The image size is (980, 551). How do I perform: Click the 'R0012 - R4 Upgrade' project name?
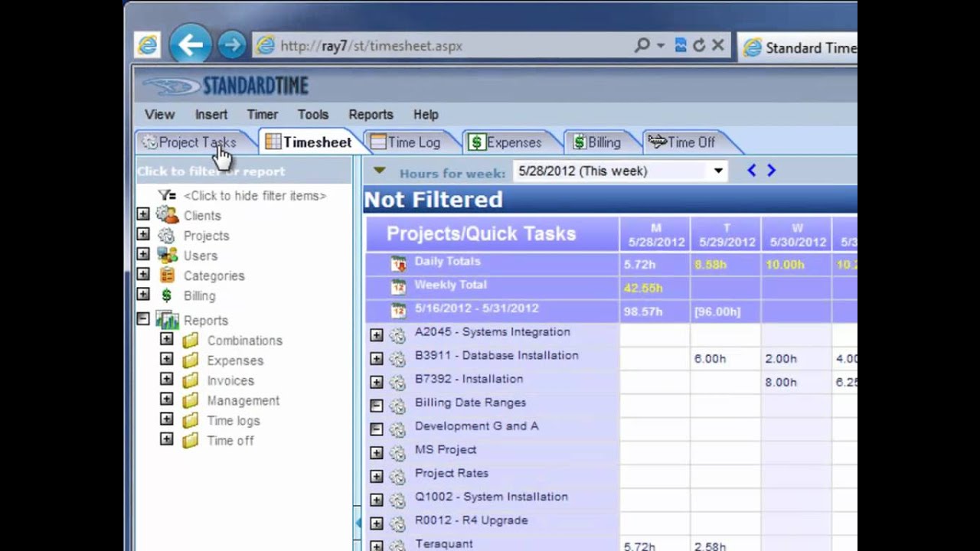471,520
